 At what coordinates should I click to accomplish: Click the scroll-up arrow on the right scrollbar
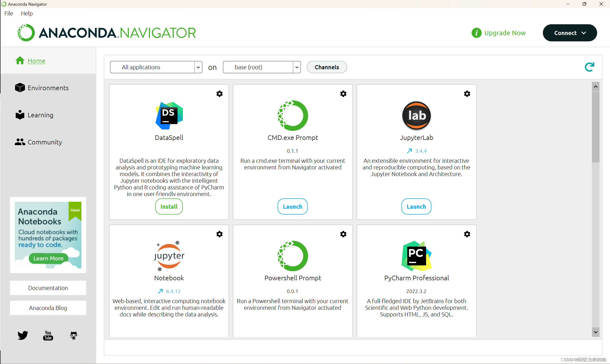pos(595,86)
